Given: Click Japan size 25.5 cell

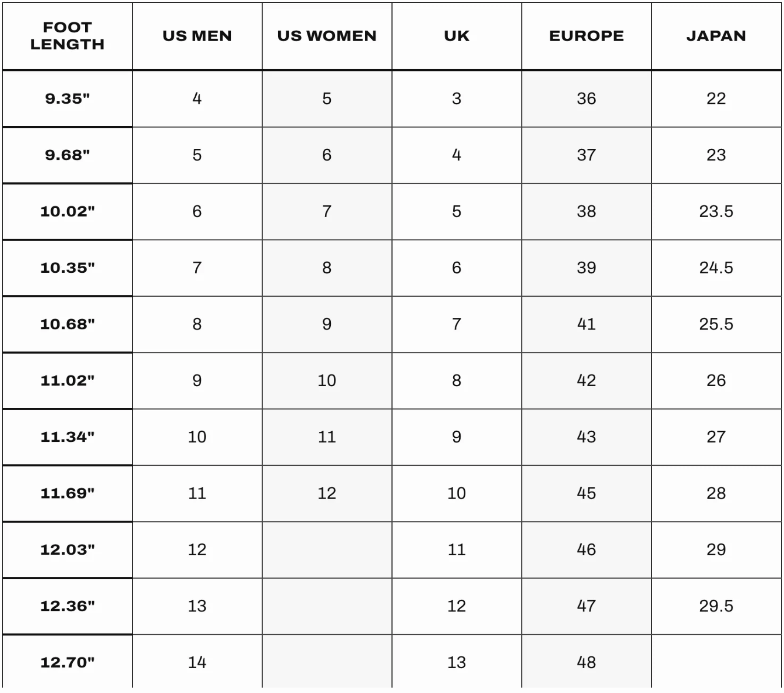Looking at the screenshot, I should coord(716,324).
